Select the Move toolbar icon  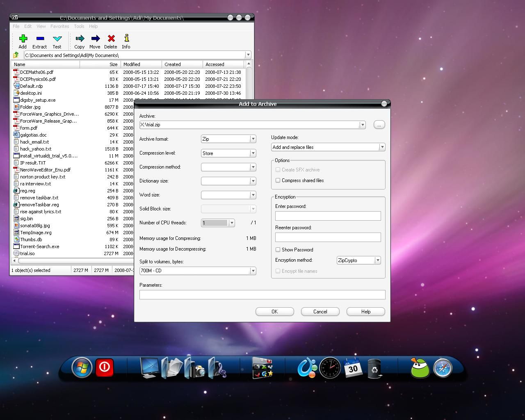[x=95, y=39]
